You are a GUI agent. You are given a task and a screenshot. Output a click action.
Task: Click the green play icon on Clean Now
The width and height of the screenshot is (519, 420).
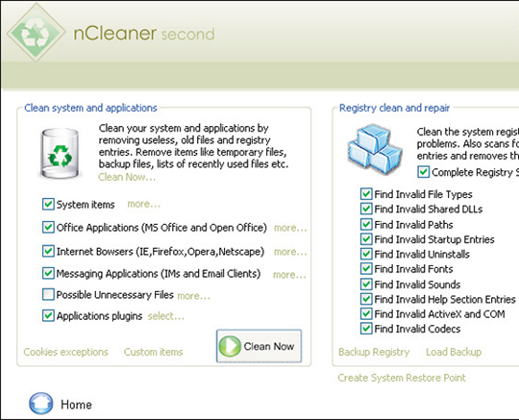coord(230,346)
